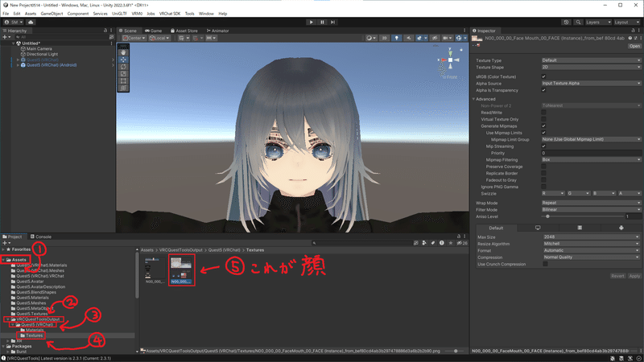Open the GameObject menu
The width and height of the screenshot is (644, 362).
click(x=52, y=14)
